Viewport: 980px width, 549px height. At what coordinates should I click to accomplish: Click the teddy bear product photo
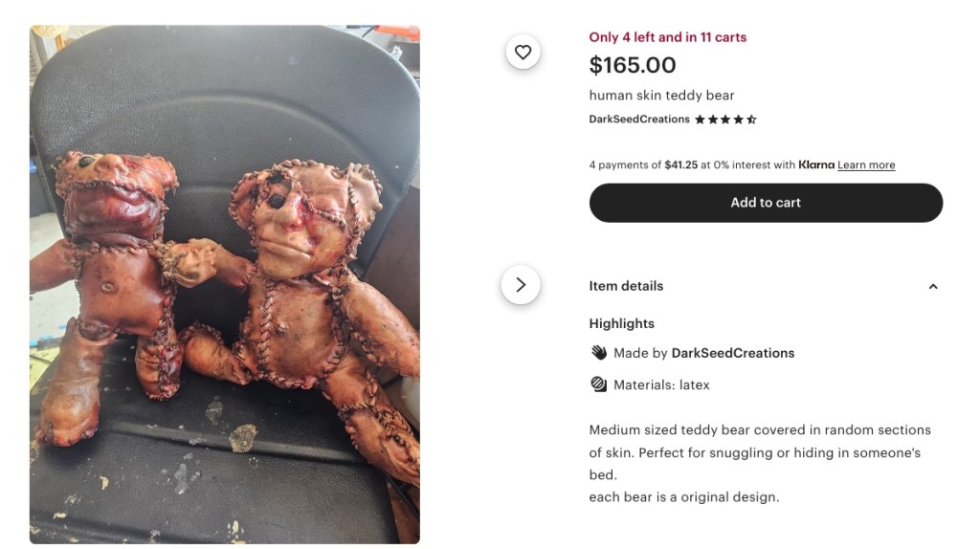[225, 284]
